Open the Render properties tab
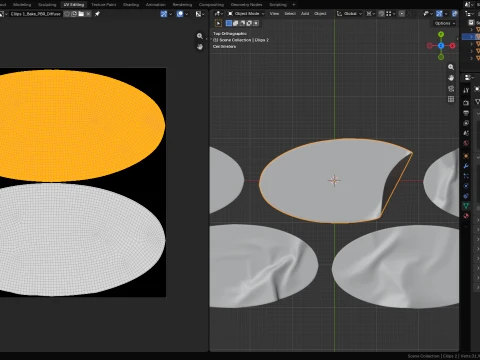This screenshot has width=480, height=360. 466,103
